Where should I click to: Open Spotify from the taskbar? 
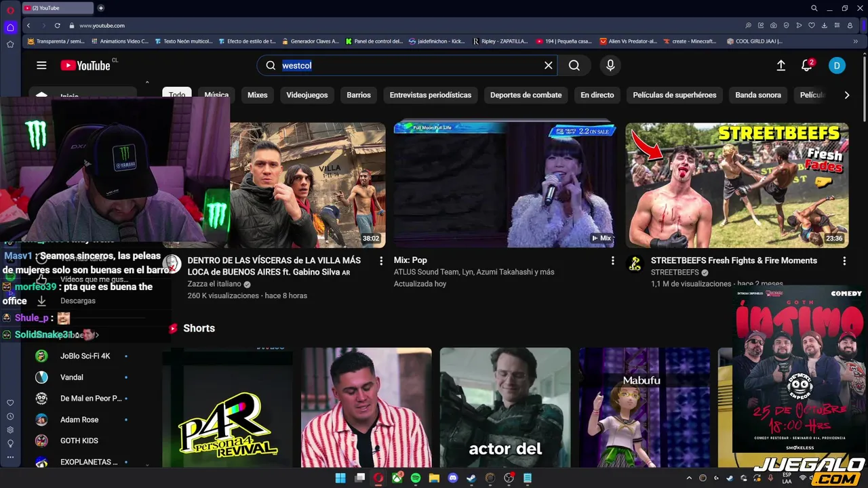[x=416, y=478]
